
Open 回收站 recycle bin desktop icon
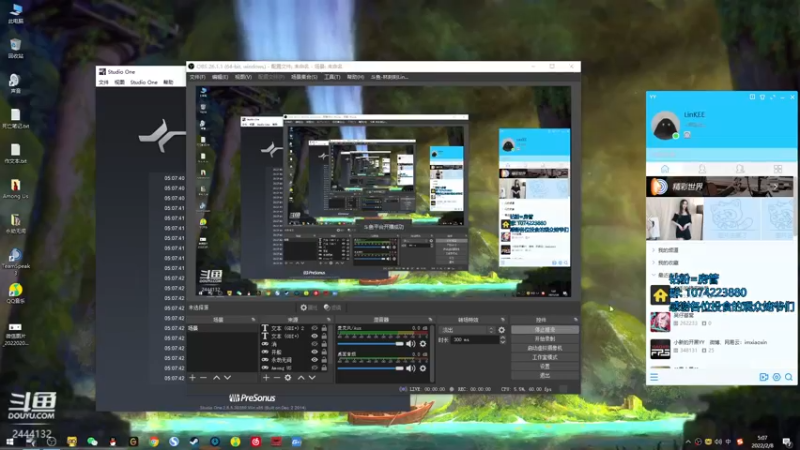coord(15,48)
